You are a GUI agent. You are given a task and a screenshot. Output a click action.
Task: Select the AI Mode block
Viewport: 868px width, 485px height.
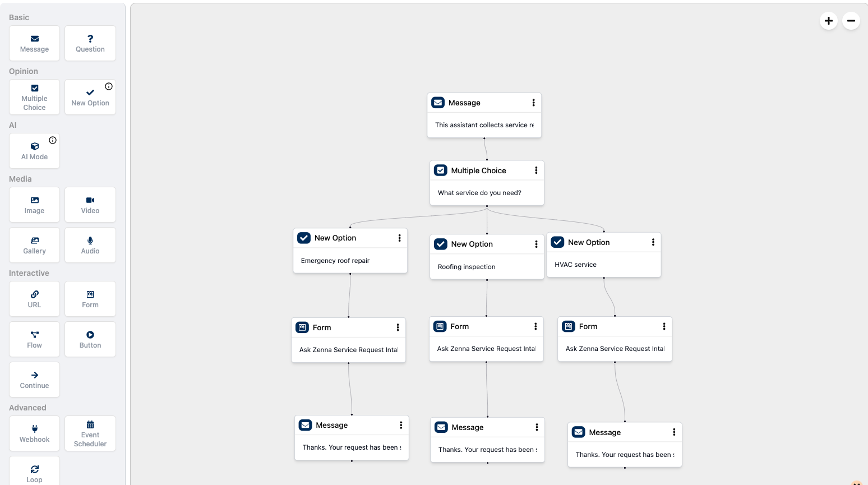point(34,151)
